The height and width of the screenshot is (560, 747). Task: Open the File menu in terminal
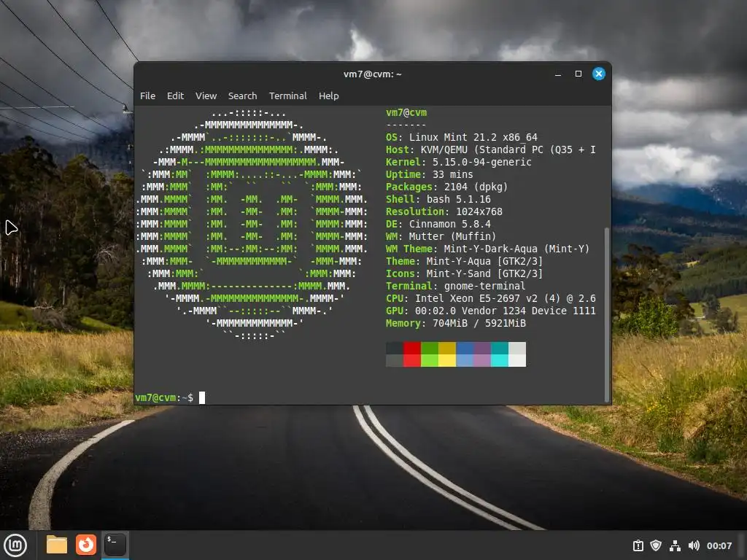[147, 96]
